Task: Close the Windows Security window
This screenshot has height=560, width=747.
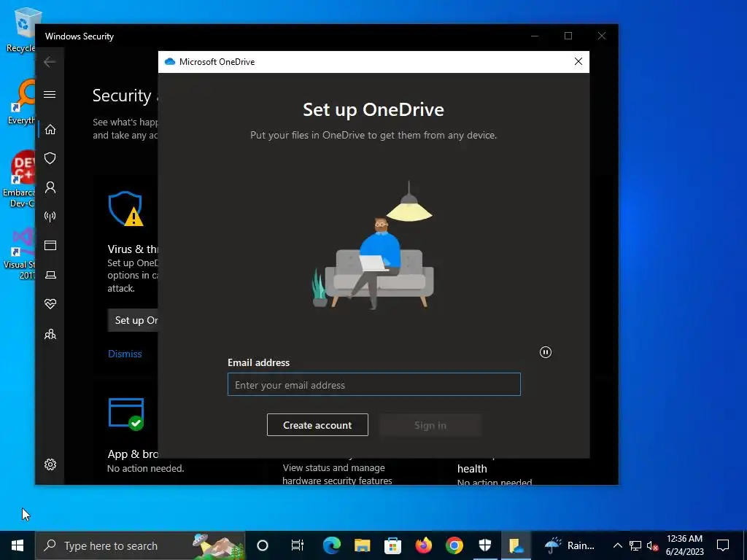Action: pyautogui.click(x=602, y=36)
